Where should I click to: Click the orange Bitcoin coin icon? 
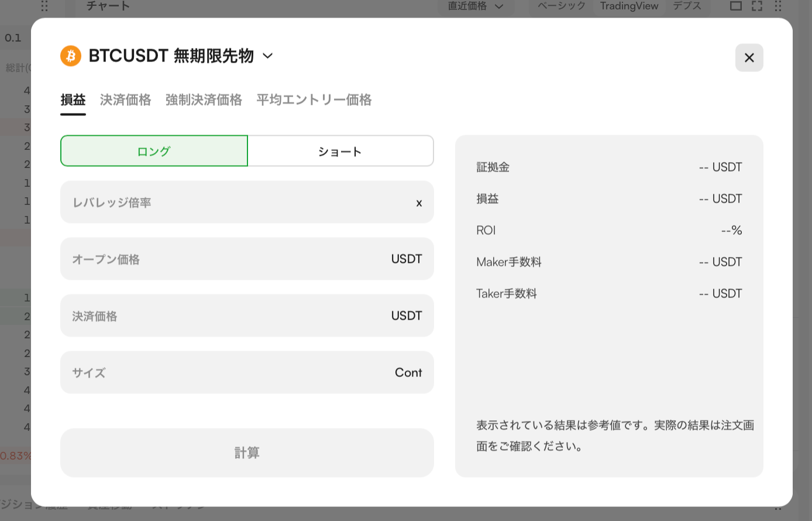point(71,56)
